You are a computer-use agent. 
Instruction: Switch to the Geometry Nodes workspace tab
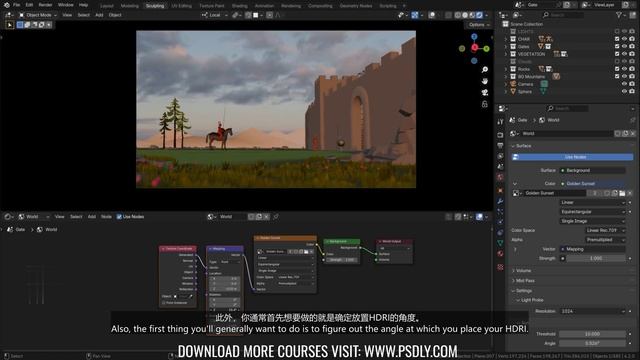click(356, 6)
